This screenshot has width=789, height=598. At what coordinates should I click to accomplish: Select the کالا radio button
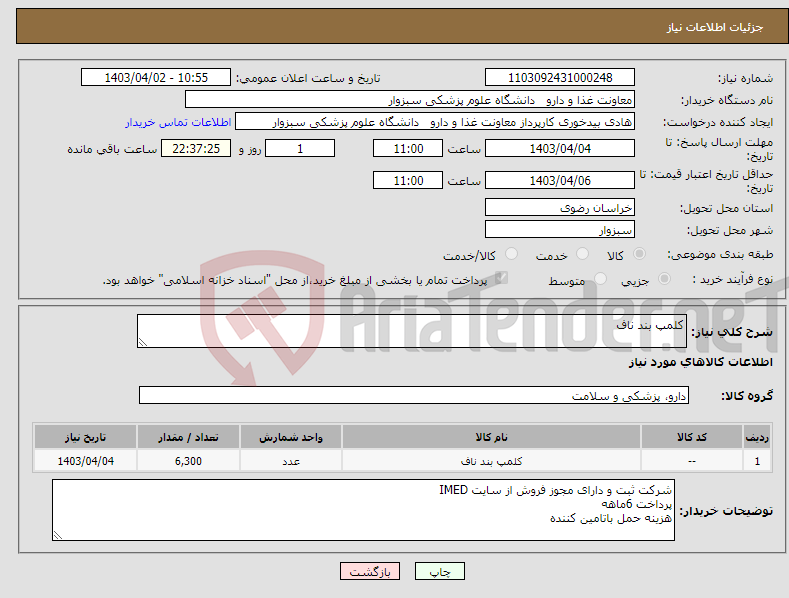tap(640, 254)
